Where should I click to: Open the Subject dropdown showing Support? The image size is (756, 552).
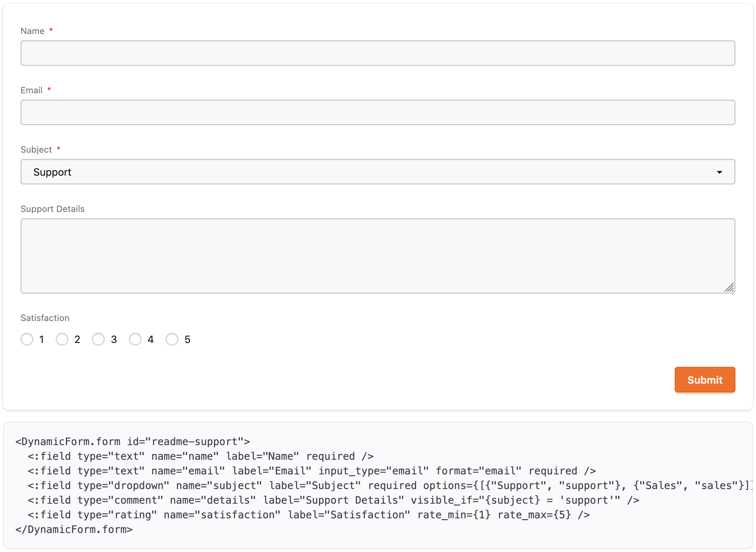[378, 172]
